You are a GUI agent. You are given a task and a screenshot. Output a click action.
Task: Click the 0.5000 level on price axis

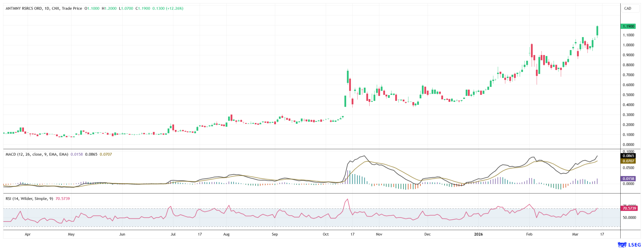tap(628, 95)
